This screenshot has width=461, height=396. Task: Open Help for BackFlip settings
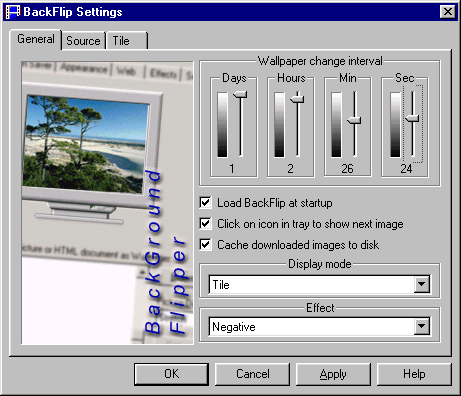pos(414,374)
